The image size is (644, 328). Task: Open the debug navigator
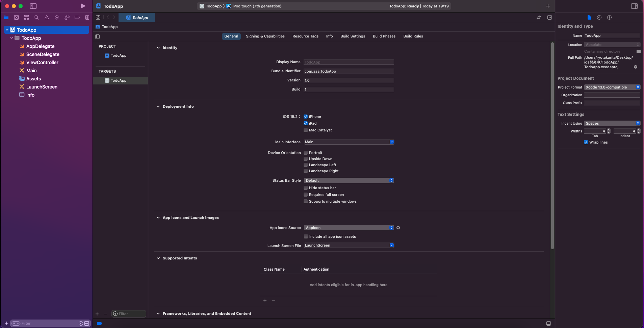tap(67, 17)
